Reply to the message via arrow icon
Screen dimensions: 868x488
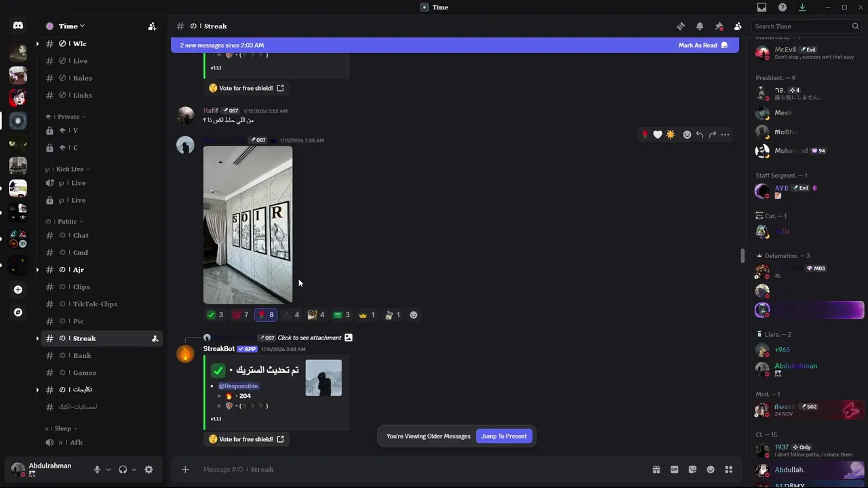(700, 135)
